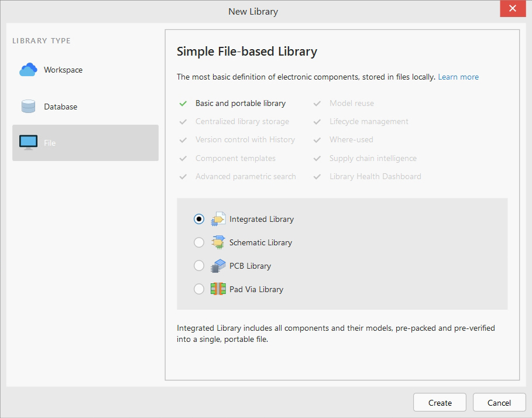
Task: Open the Learn more link
Action: tap(458, 77)
